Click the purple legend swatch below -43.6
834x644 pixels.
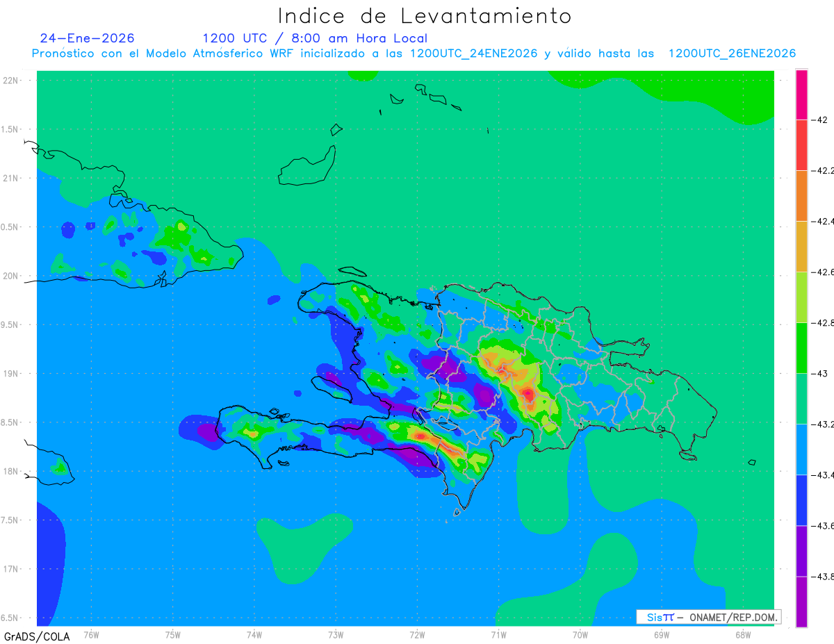(801, 551)
